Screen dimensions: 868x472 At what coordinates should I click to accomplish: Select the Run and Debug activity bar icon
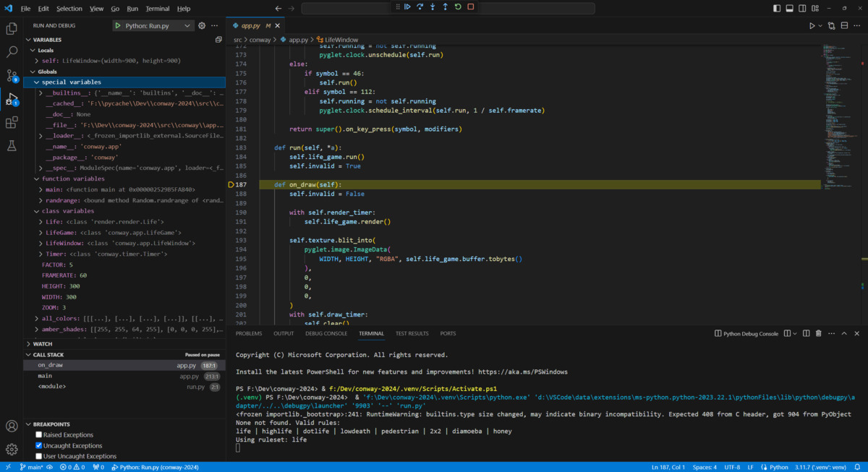(11, 99)
